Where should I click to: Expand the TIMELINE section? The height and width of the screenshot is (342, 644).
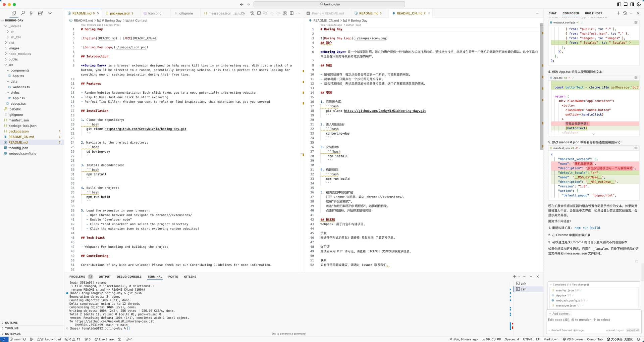(32, 328)
